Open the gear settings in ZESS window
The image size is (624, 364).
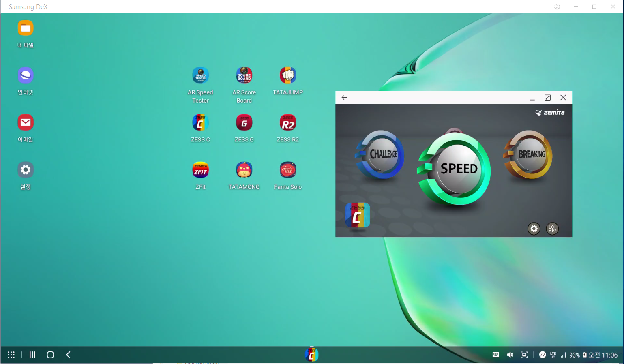coord(534,229)
